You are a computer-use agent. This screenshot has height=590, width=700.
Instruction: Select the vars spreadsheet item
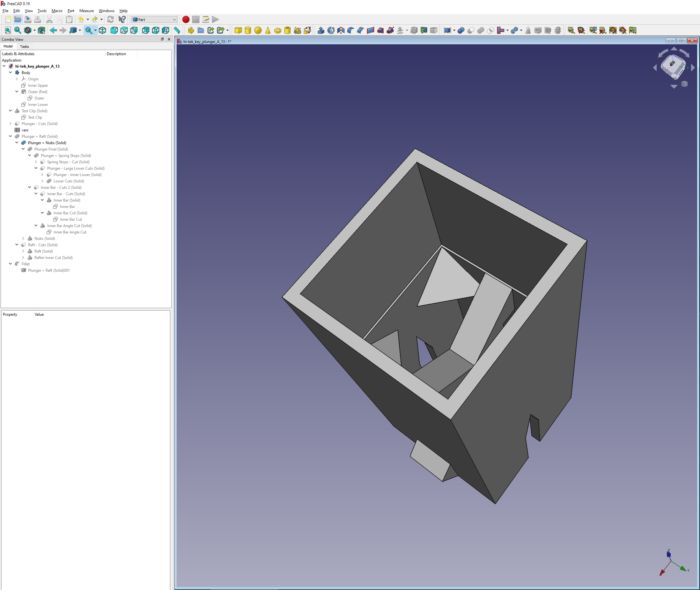point(25,130)
